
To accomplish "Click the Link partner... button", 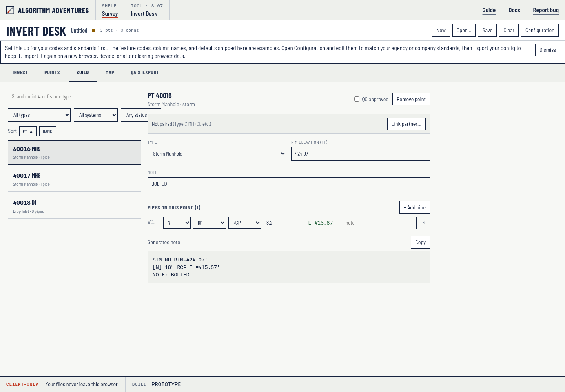I will coord(406,124).
